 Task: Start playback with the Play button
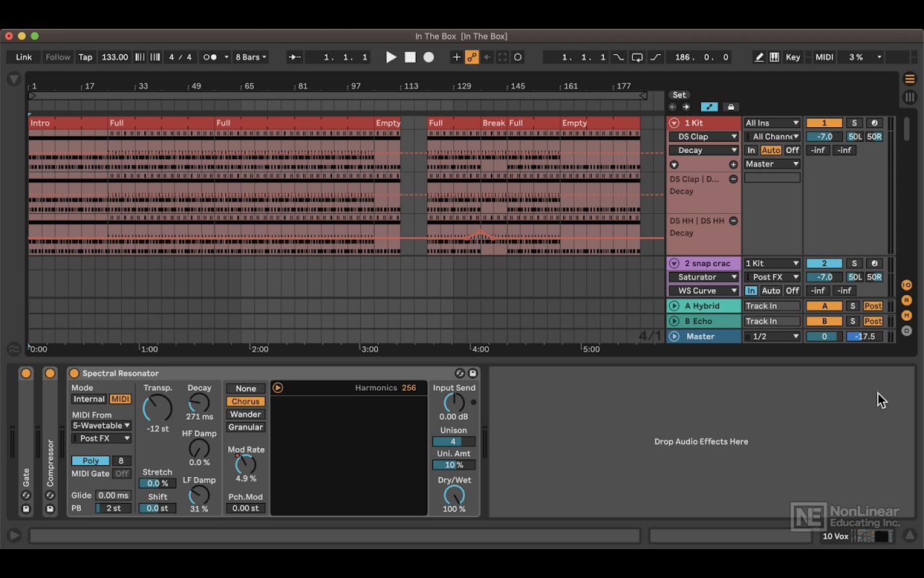click(x=391, y=57)
